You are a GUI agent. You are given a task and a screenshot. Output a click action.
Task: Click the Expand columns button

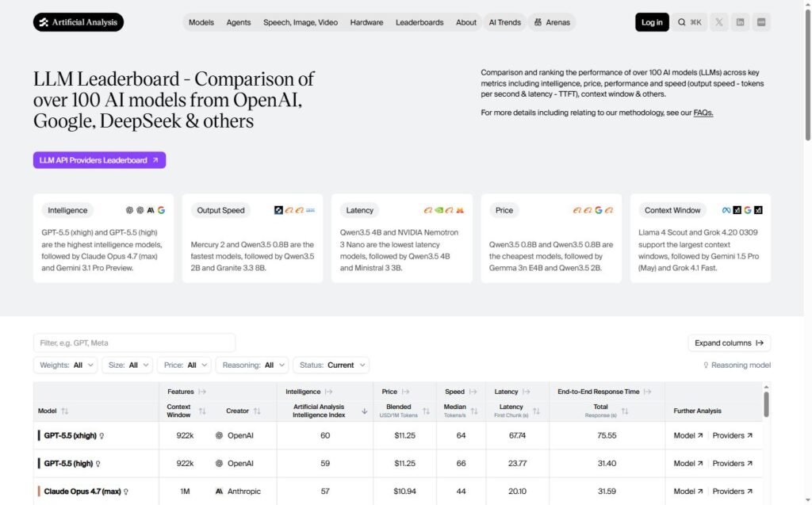pos(730,343)
